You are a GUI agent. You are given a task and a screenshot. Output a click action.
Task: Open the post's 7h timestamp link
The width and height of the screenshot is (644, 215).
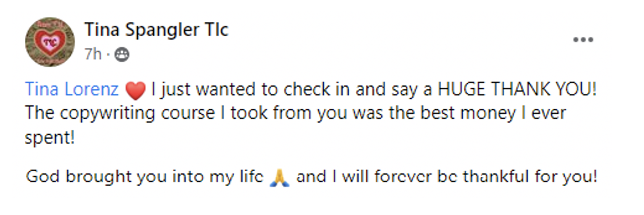[93, 54]
